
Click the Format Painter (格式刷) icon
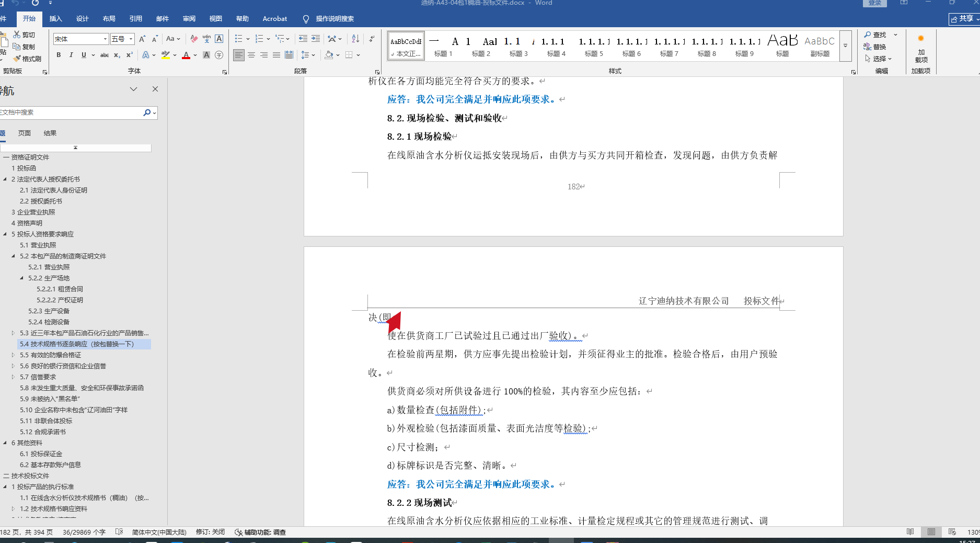coord(17,59)
